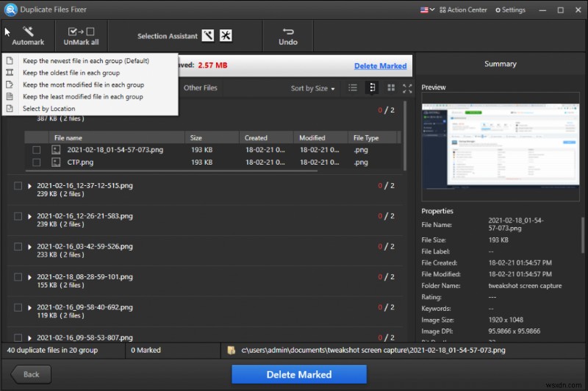Click the preview thumbnail image
Viewport: 588px width, 391px height.
501,146
